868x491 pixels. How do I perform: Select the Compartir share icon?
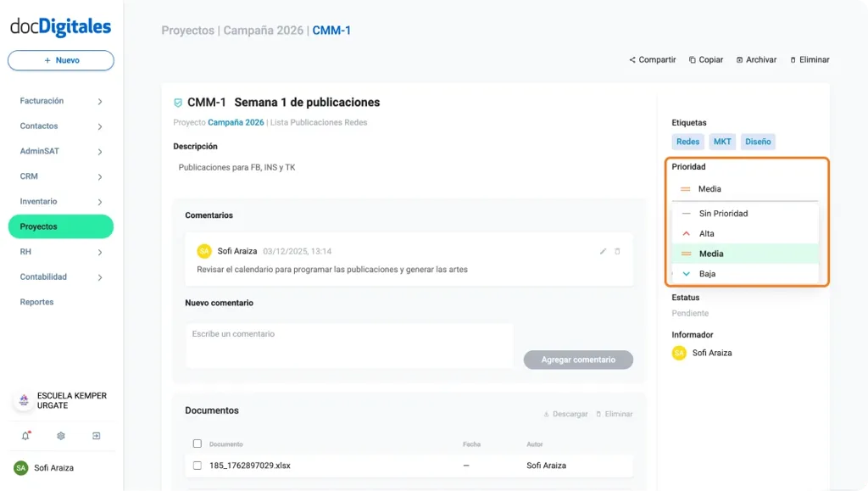click(632, 59)
